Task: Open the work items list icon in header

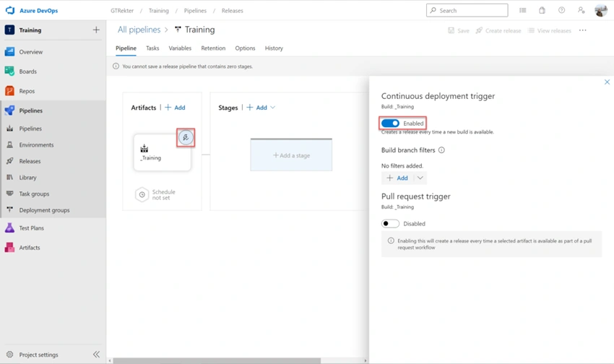Action: 523,10
